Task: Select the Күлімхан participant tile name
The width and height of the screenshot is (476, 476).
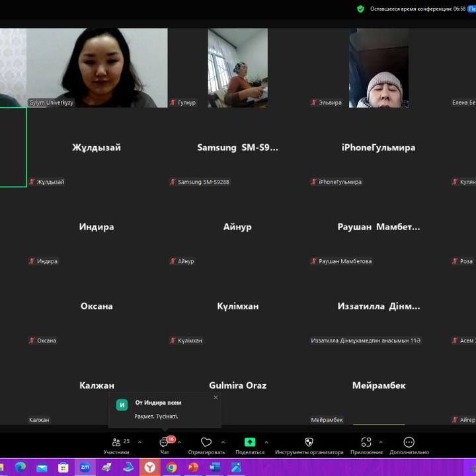Action: coord(238,306)
